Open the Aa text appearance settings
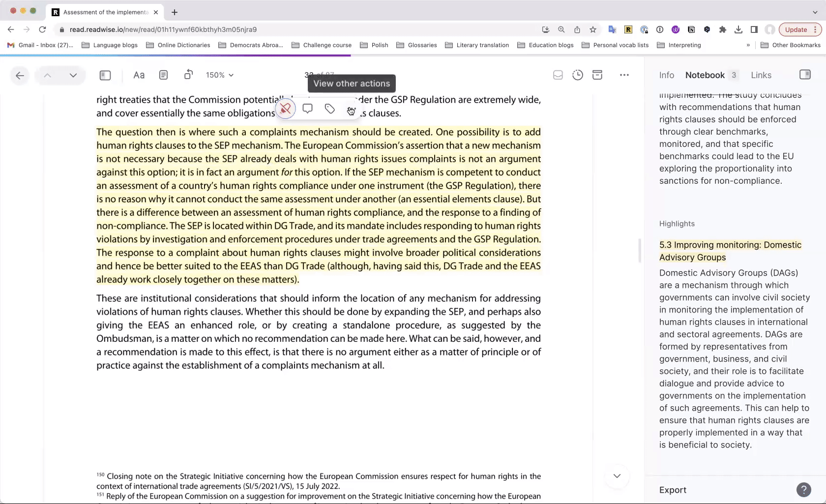 click(x=139, y=75)
